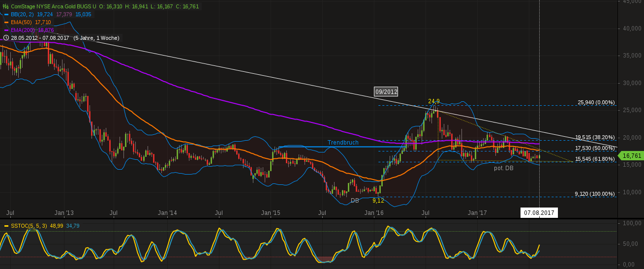Click the 07.08.2017 crosshair date label

pos(539,213)
